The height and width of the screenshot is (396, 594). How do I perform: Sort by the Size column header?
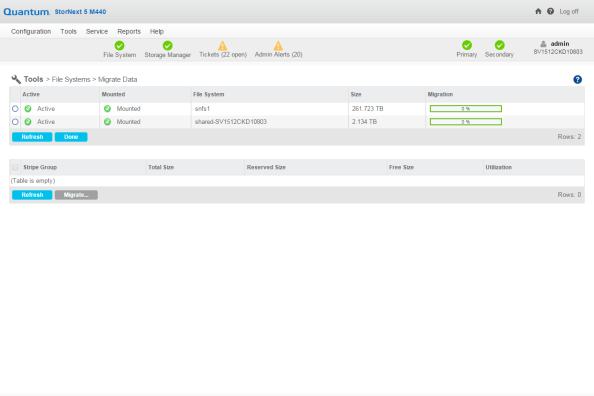click(356, 94)
